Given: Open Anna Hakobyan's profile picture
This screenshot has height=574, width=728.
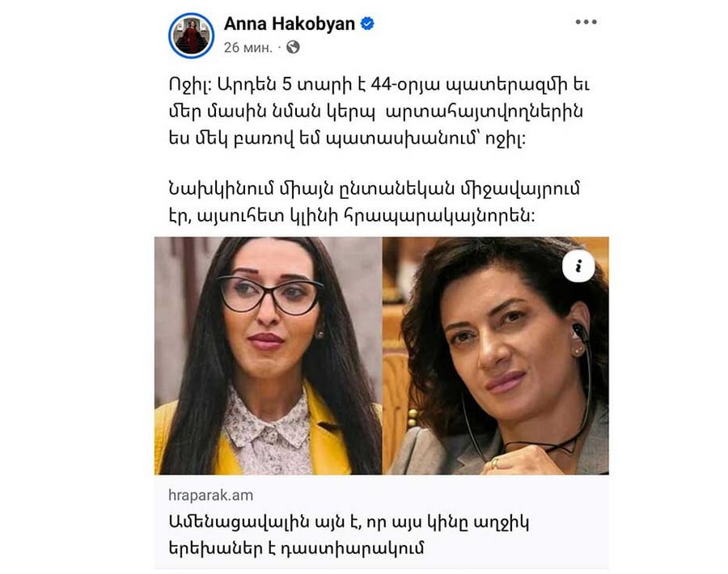Looking at the screenshot, I should [x=191, y=36].
